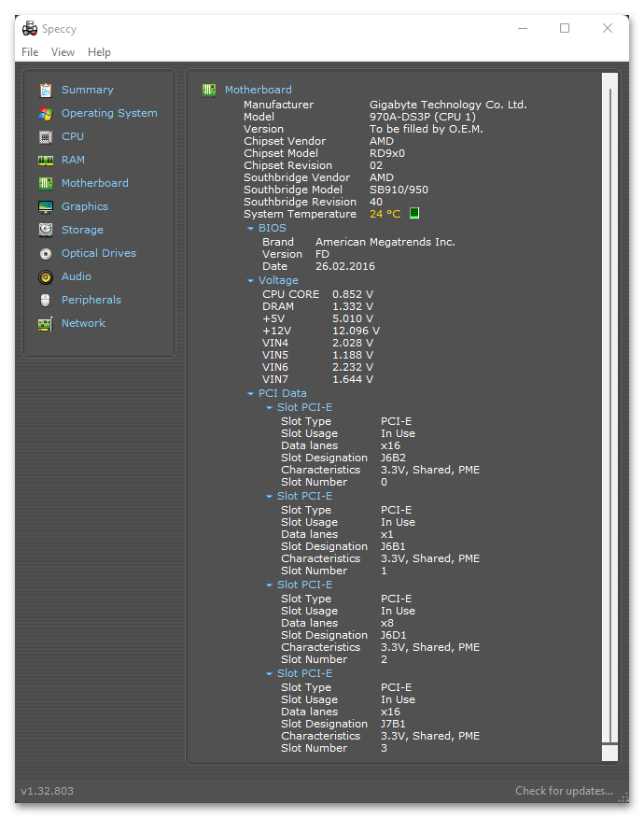
Task: Collapse Slot PCI-E with designation J6D1
Action: click(269, 585)
